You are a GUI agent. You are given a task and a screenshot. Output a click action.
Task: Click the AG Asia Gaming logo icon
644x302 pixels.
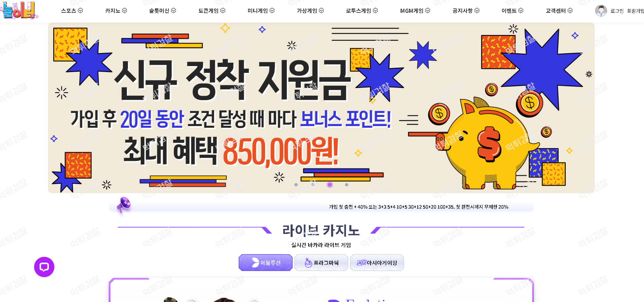click(361, 263)
